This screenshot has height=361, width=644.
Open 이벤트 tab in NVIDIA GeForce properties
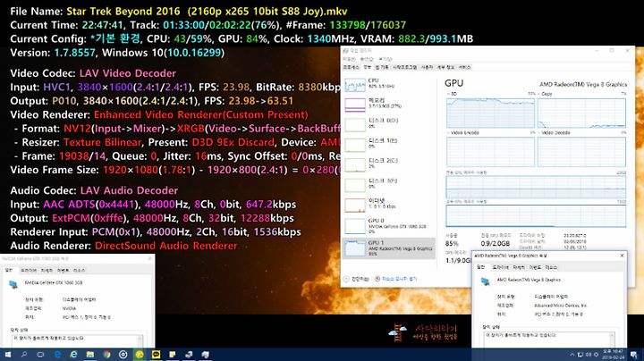tap(63, 271)
